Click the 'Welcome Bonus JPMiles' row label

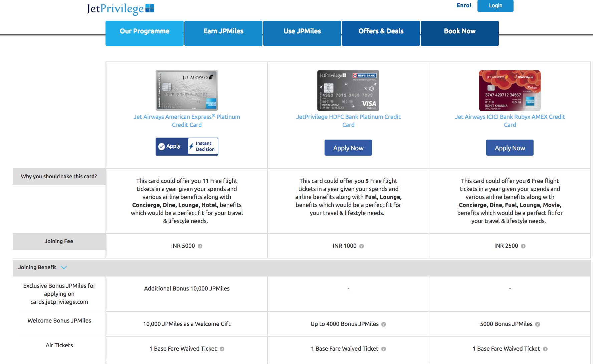click(59, 321)
